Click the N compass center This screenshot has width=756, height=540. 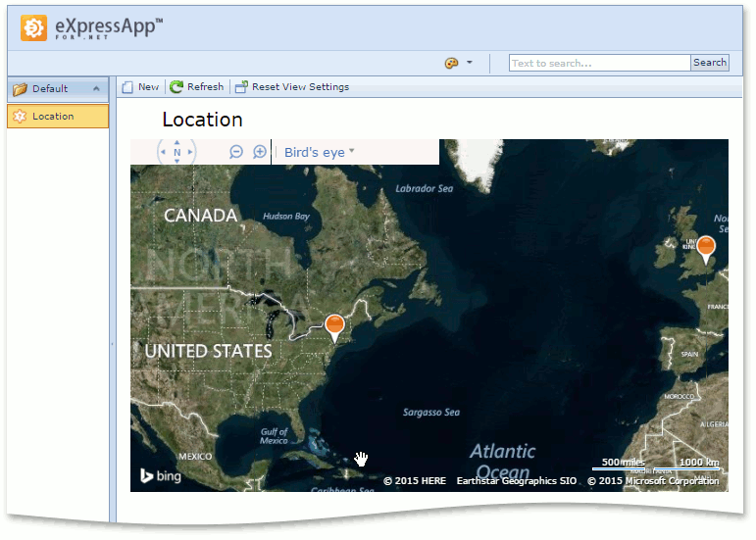click(176, 152)
